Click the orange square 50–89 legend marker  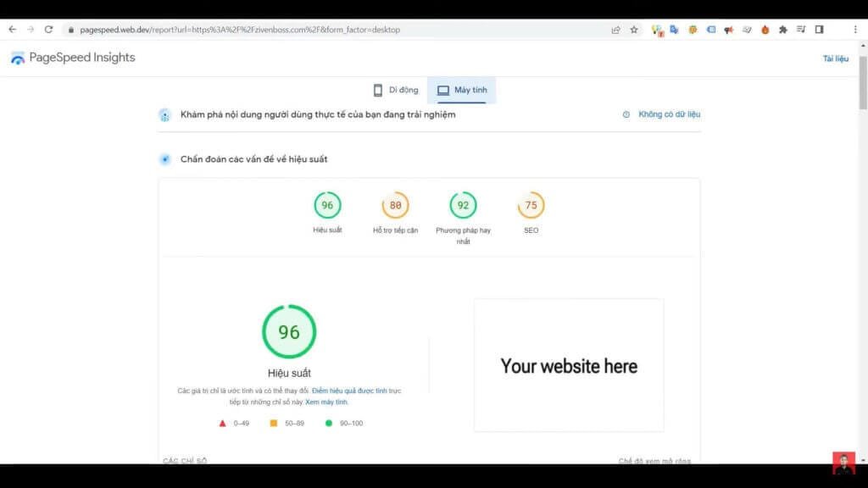coord(274,424)
